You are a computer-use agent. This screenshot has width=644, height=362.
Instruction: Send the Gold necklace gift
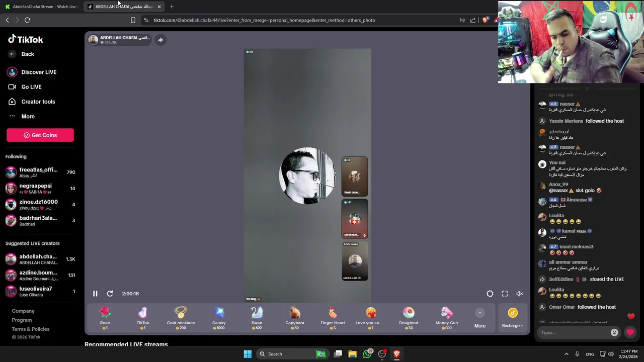181,319
